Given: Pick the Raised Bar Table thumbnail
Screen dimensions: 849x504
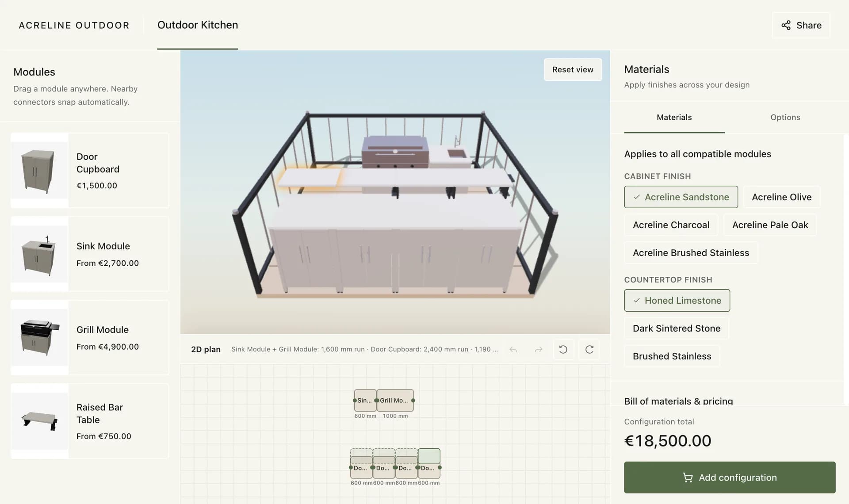Looking at the screenshot, I should coord(39,421).
